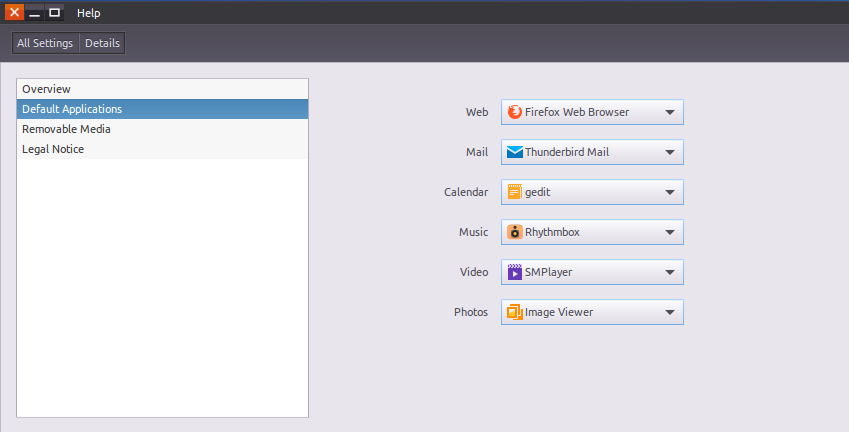This screenshot has height=432, width=849.
Task: Click the SMPlayer clapperboard icon
Action: 514,272
